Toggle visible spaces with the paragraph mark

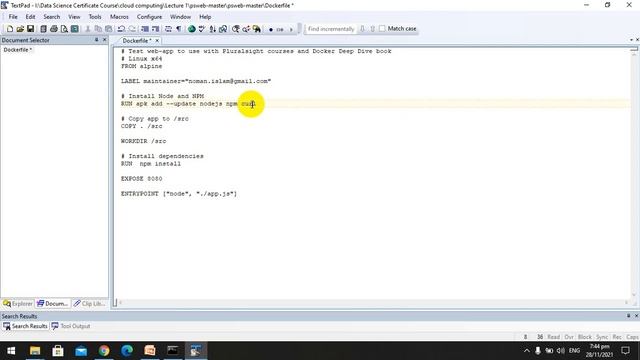click(179, 29)
